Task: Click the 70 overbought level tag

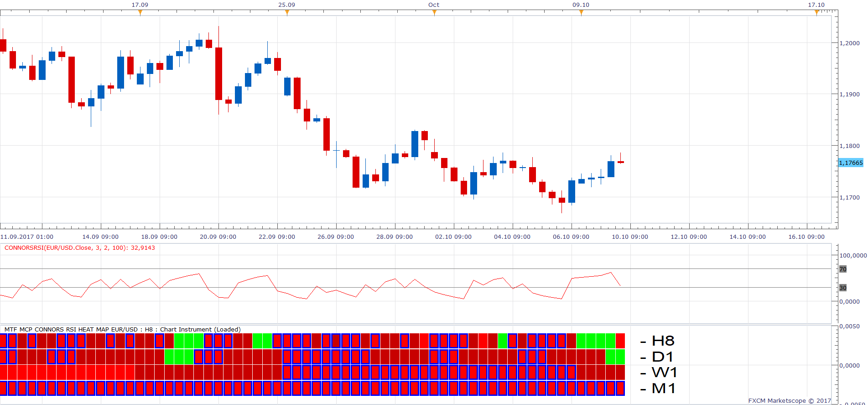Action: click(x=843, y=269)
